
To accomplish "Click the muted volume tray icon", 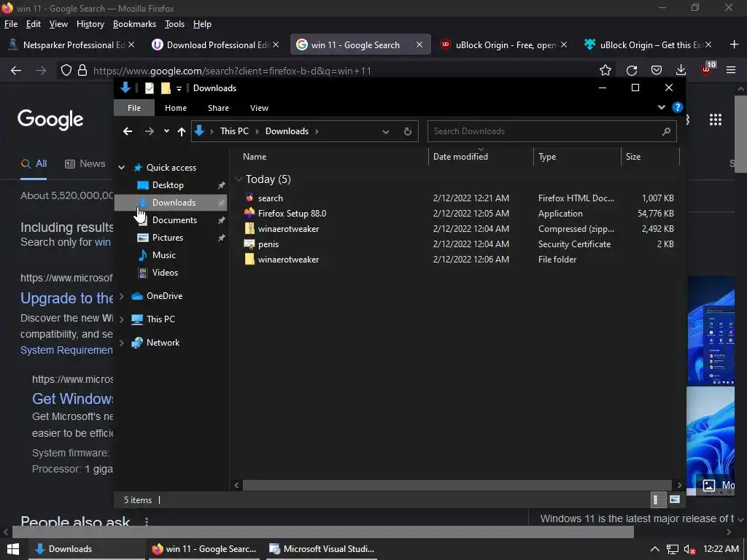I will click(x=689, y=550).
